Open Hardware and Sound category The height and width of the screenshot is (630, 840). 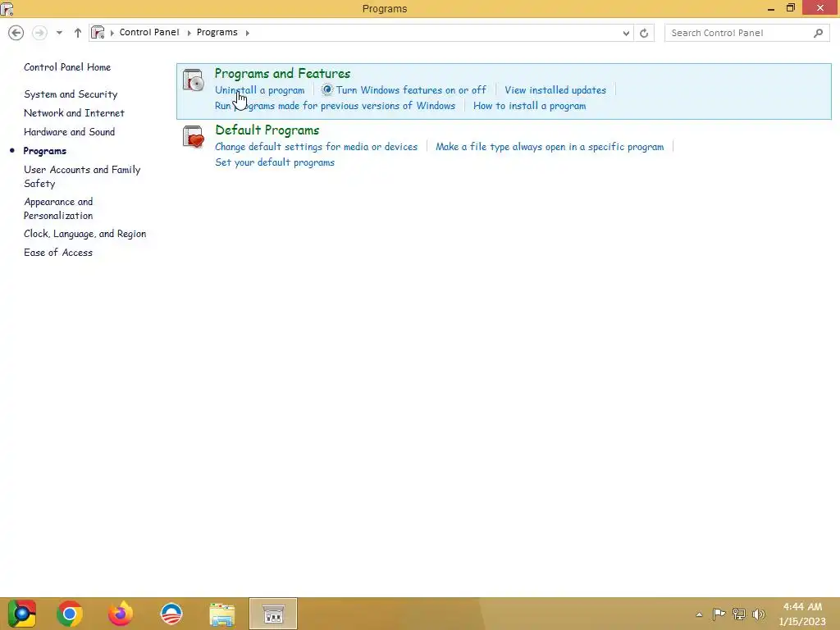(x=69, y=132)
